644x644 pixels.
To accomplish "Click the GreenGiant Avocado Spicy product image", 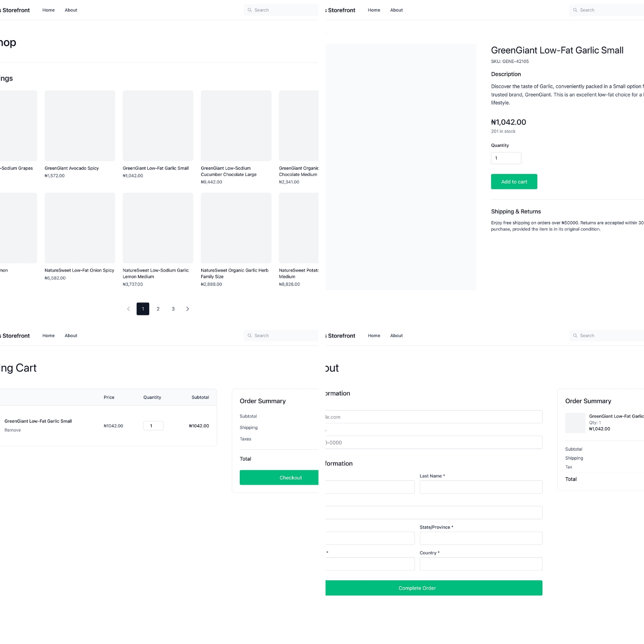I will [80, 126].
